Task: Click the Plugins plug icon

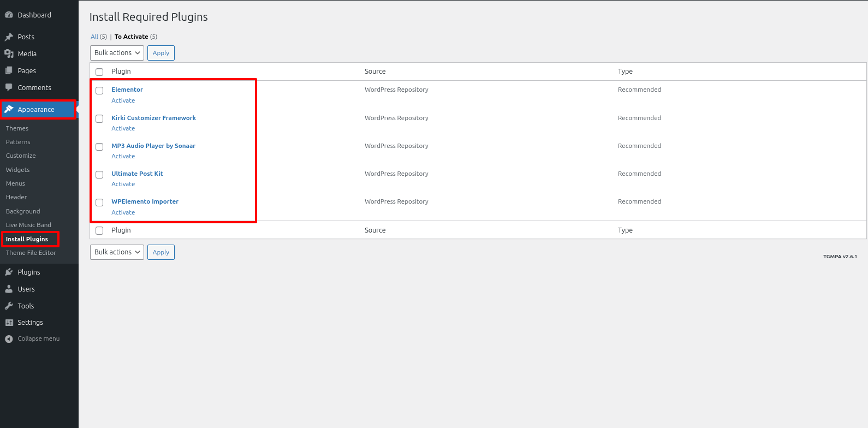Action: pos(9,272)
